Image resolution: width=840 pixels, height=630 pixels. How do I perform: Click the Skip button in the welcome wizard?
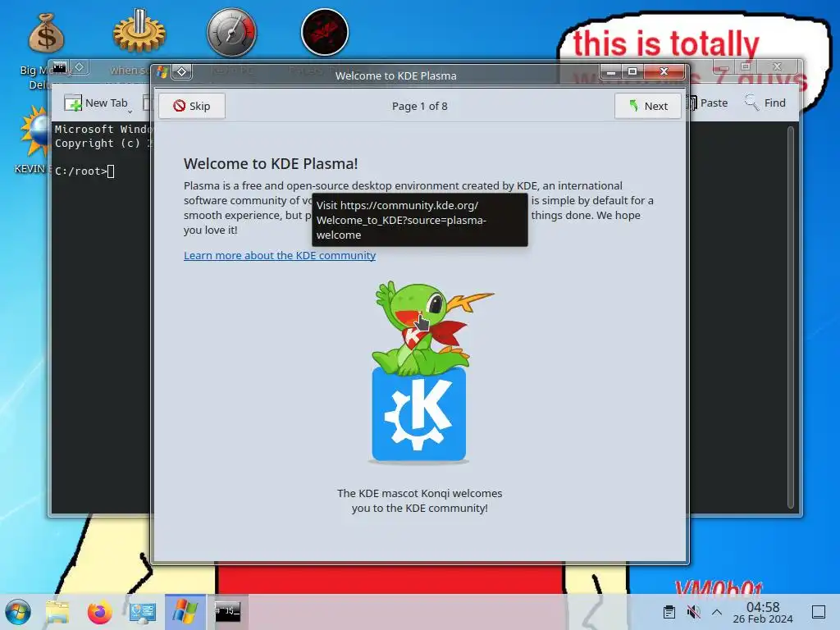pos(192,106)
